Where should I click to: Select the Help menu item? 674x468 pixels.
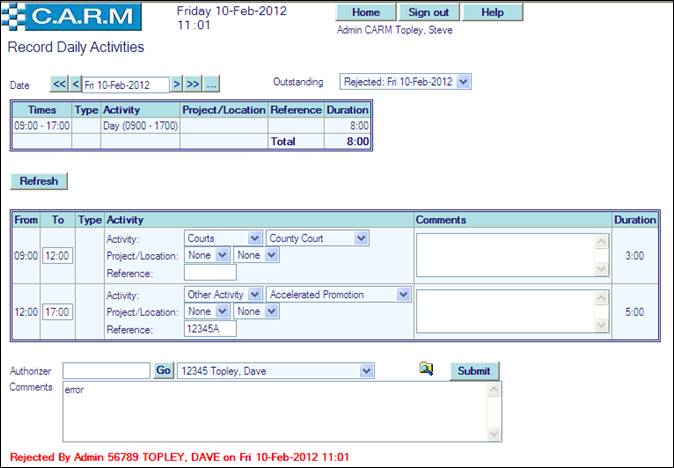492,13
